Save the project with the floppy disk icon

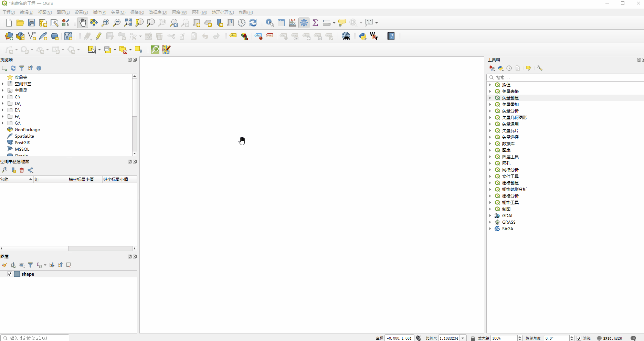[32, 23]
